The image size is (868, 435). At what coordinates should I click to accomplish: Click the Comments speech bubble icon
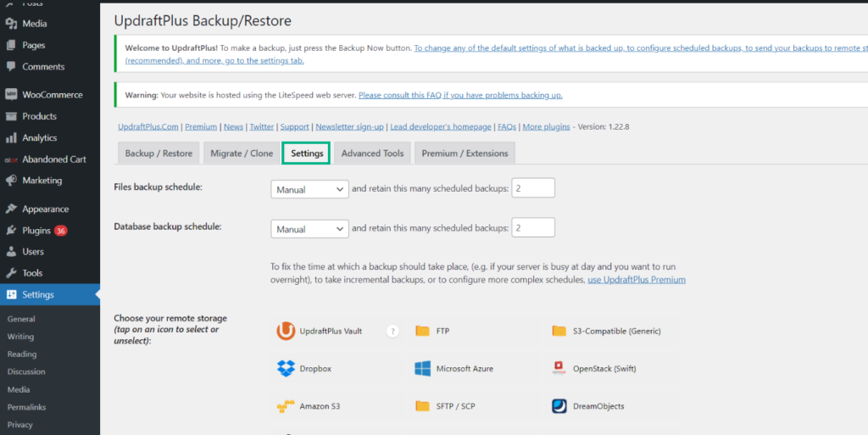point(11,66)
